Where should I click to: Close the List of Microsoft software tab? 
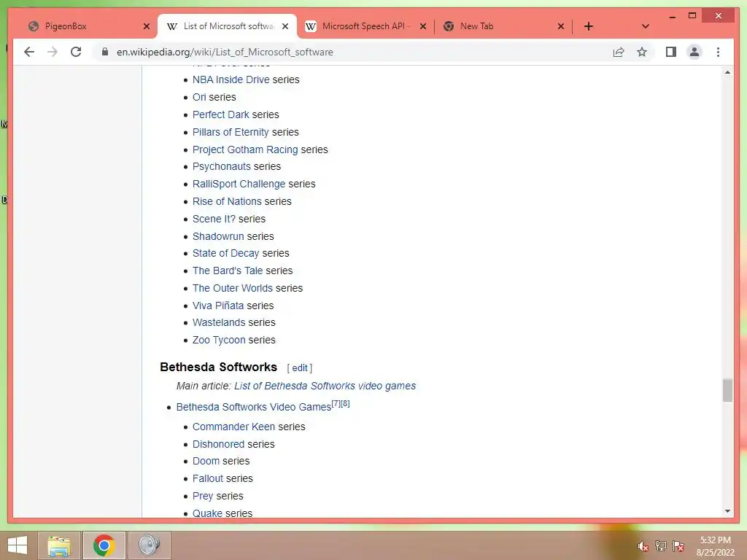pos(285,26)
